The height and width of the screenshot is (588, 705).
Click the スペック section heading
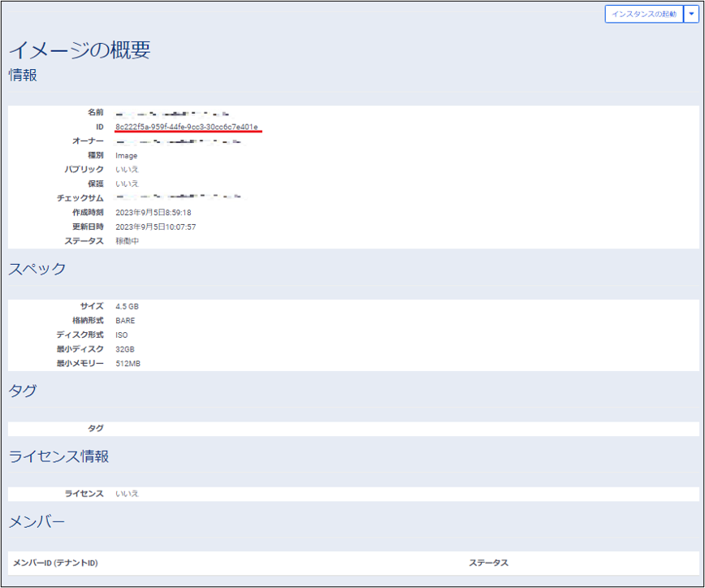37,269
